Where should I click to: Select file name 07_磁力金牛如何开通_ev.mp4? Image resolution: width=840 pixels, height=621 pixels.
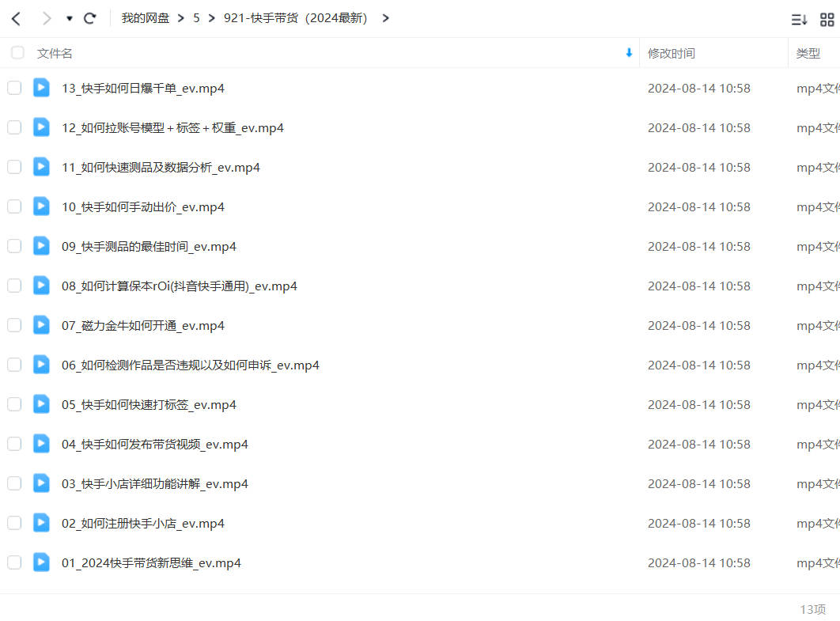143,326
